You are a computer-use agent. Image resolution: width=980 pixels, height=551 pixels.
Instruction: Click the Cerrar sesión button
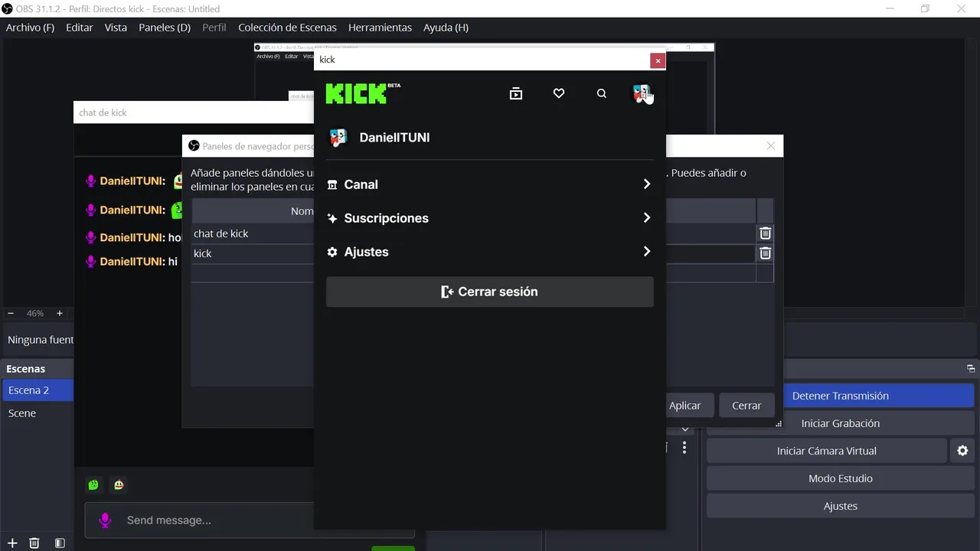[490, 292]
